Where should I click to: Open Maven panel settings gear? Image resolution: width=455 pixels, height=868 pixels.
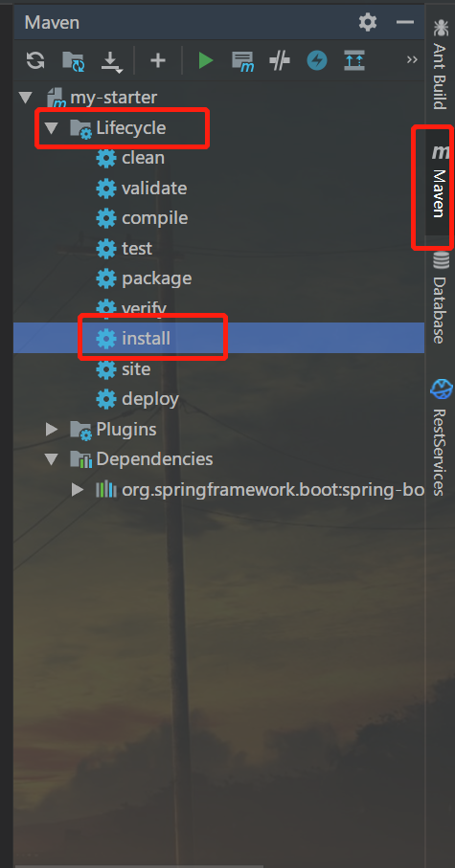point(368,22)
